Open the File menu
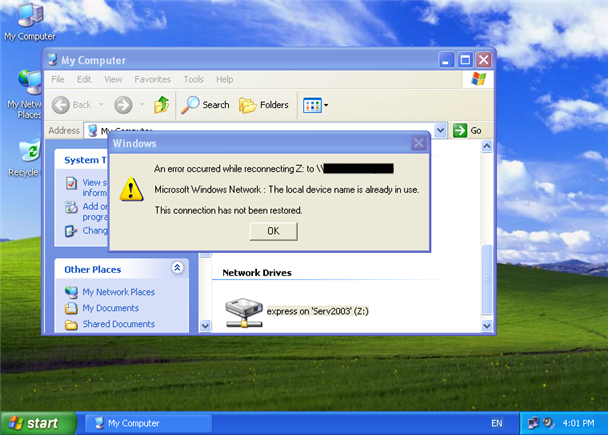This screenshot has width=608, height=435. click(x=58, y=79)
